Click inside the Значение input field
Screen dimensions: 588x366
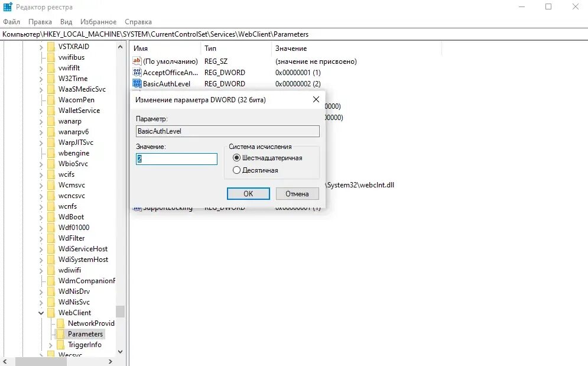pos(176,158)
